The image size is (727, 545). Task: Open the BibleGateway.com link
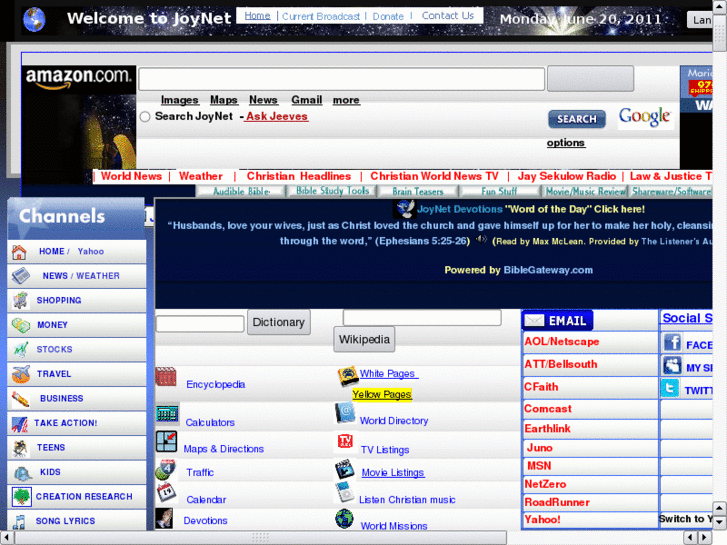tap(548, 270)
